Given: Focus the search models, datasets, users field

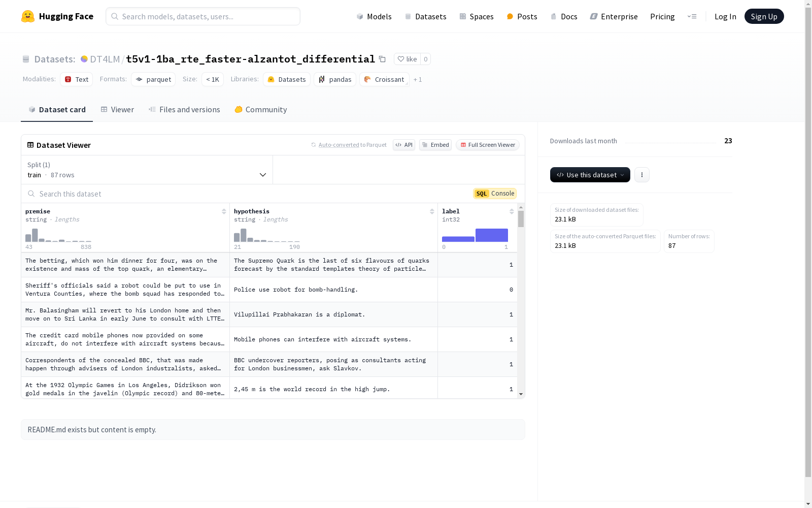Looking at the screenshot, I should pos(203,16).
